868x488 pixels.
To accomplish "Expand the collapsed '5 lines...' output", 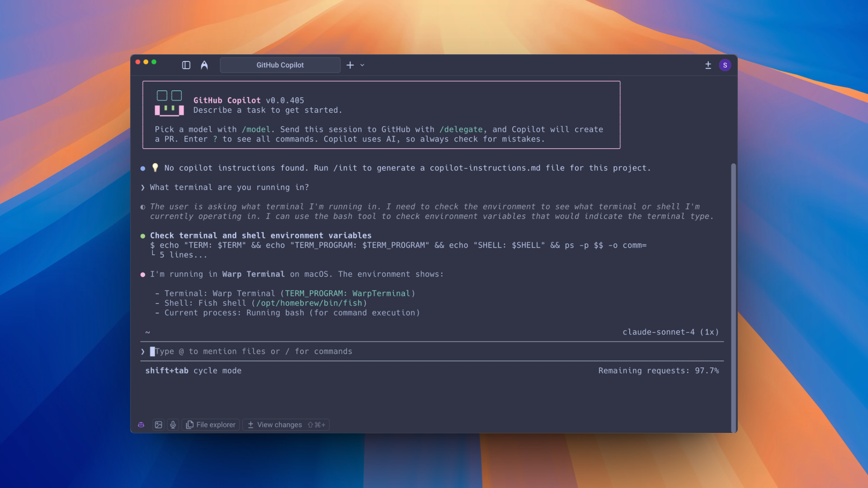I will (183, 255).
